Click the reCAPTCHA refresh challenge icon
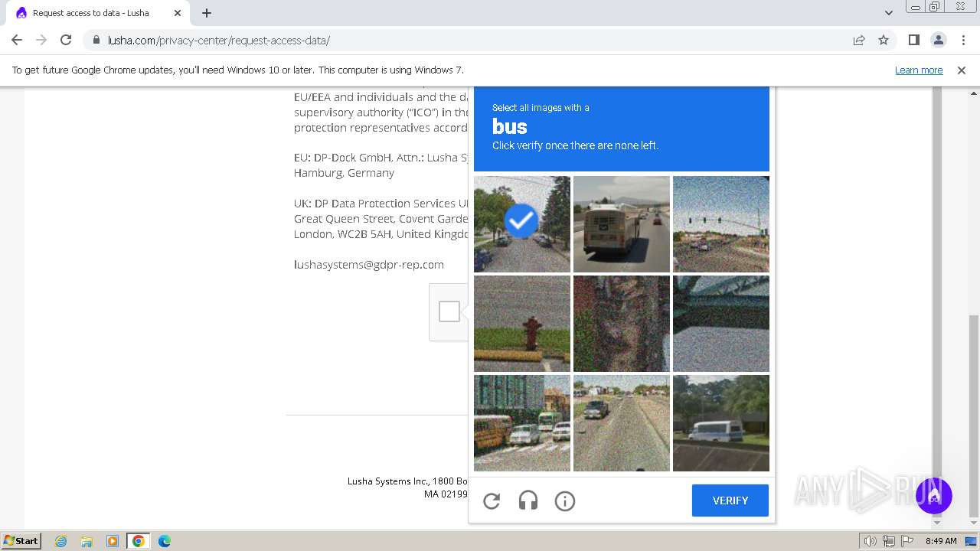Screen dimensions: 980x551 tap(492, 501)
